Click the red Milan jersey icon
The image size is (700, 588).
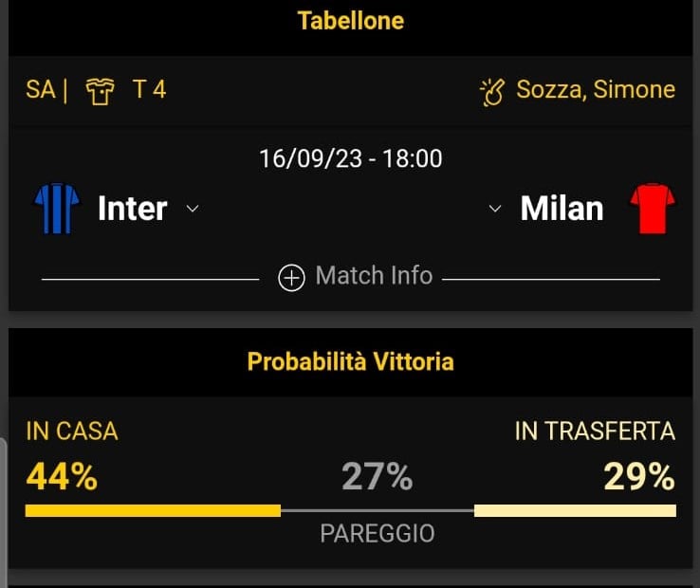(x=653, y=208)
